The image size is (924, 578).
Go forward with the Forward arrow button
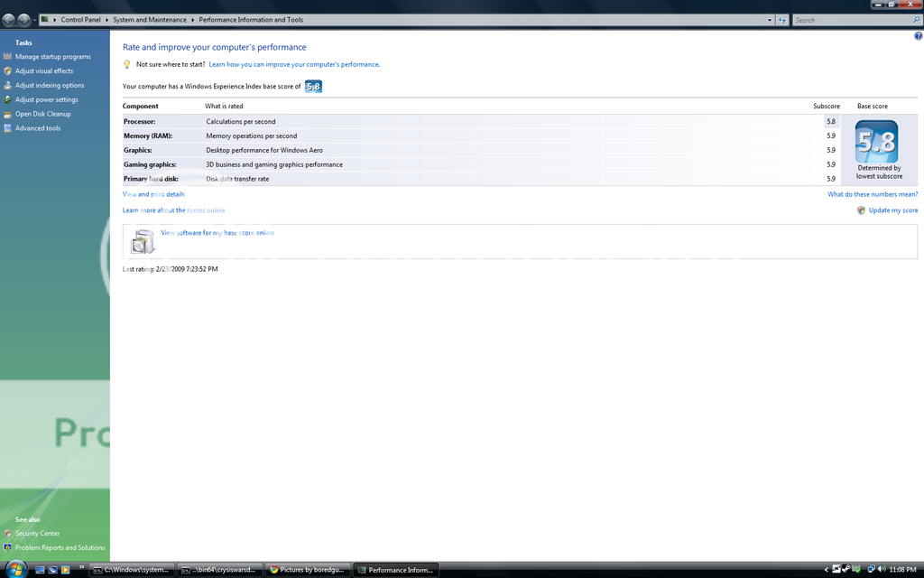[23, 20]
